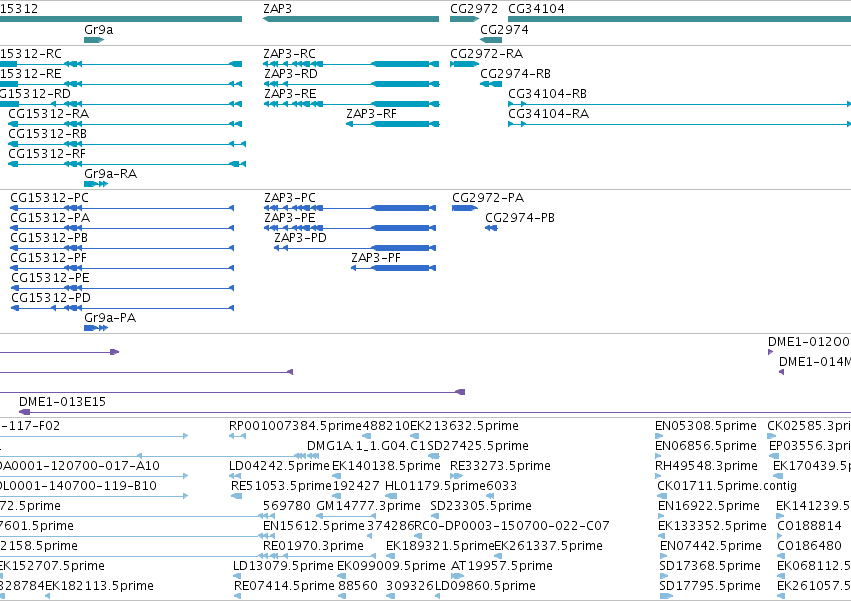Click the Gr9a-PA protein label
The width and height of the screenshot is (851, 601).
tap(110, 319)
